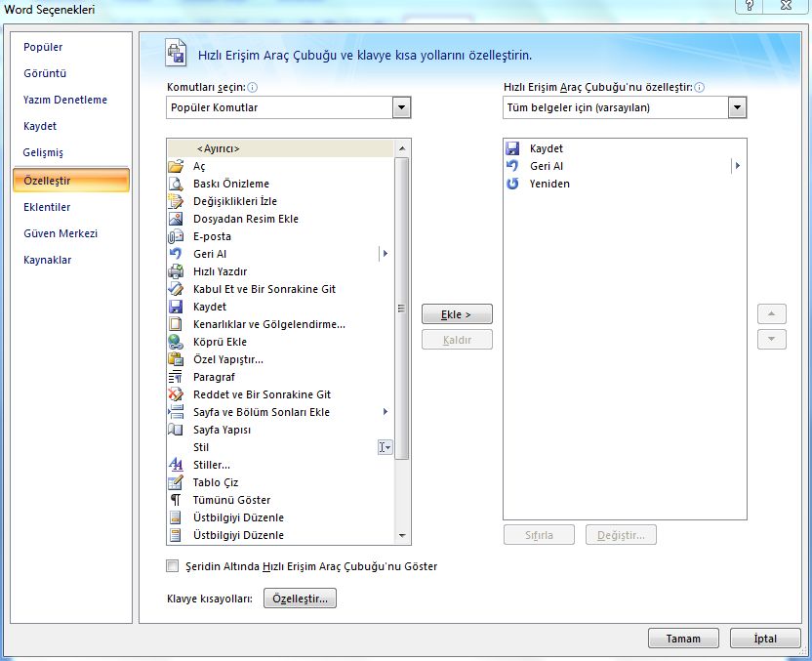
Task: Select the <Ayırıcı> separator entry
Action: pos(280,148)
